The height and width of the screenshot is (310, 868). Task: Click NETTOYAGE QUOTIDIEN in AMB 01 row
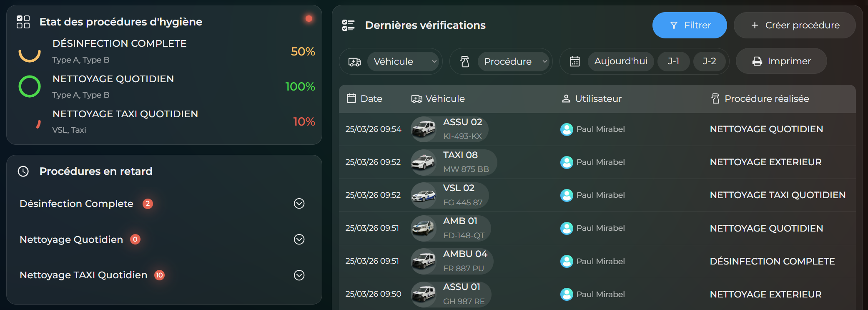pyautogui.click(x=767, y=229)
